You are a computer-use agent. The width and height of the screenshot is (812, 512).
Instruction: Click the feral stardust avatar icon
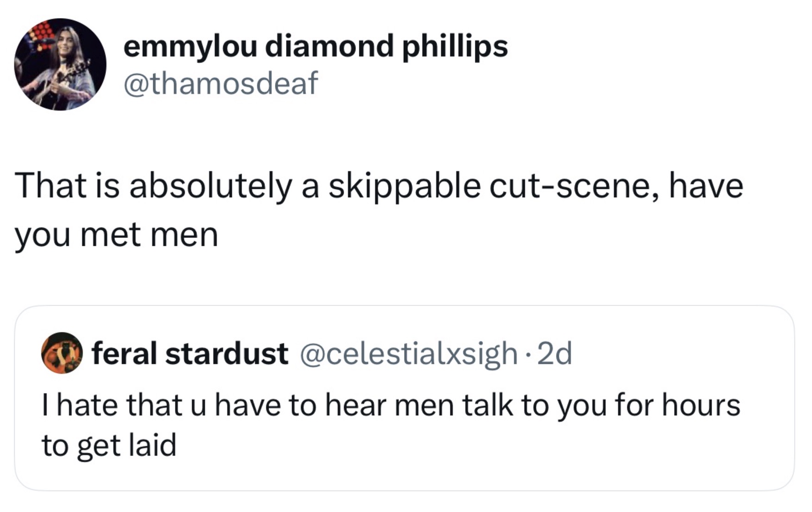[62, 353]
